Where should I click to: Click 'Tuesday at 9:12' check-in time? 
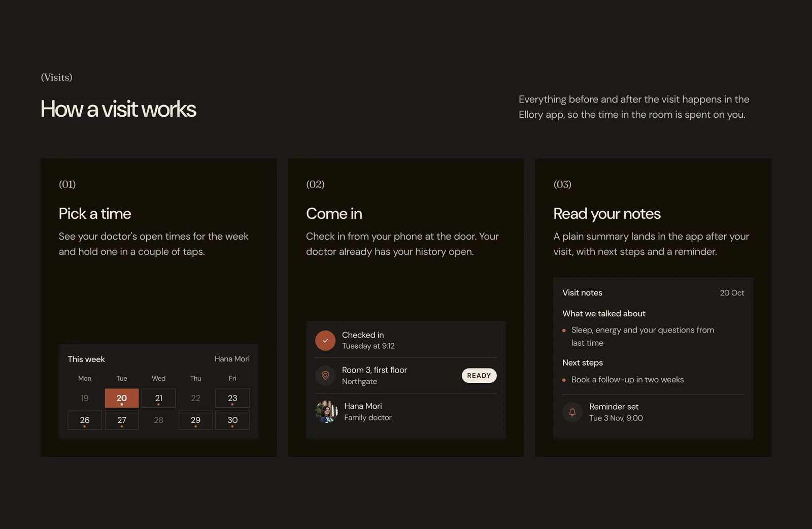pos(368,346)
